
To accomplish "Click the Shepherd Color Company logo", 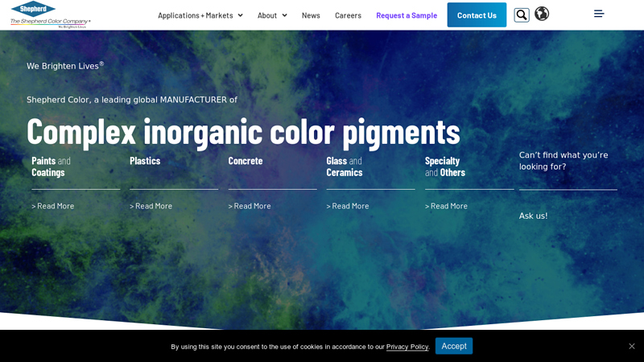I will tap(50, 15).
